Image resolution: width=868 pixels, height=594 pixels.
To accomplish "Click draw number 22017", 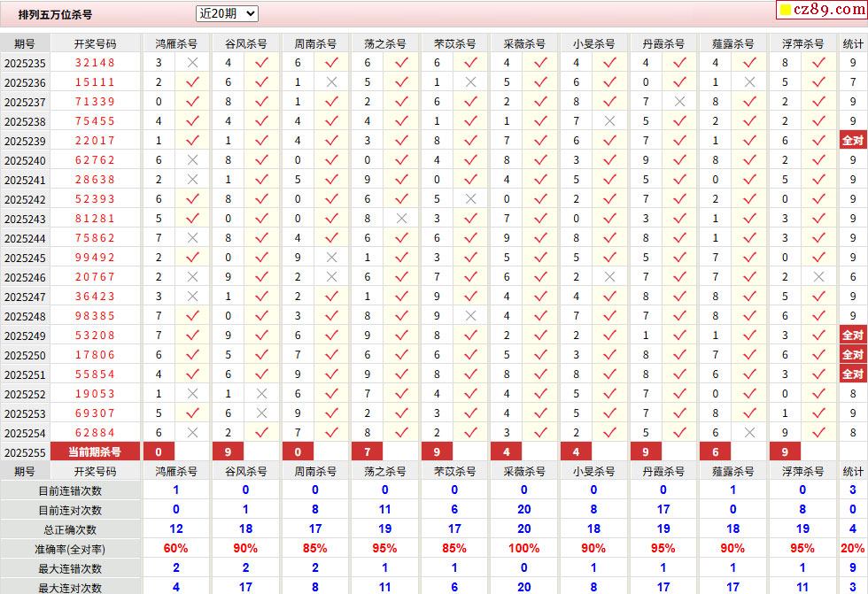I will tap(96, 141).
